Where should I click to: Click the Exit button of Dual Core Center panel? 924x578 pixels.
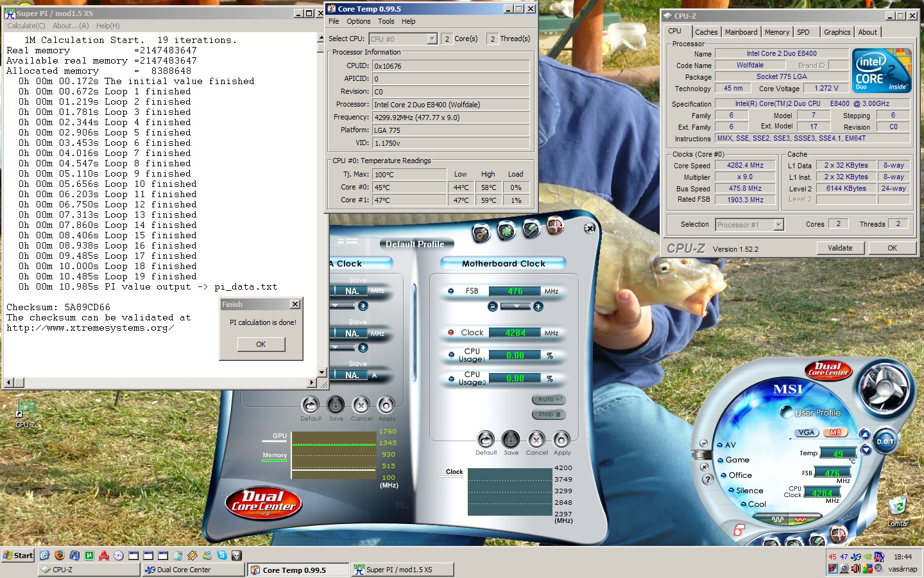[590, 228]
